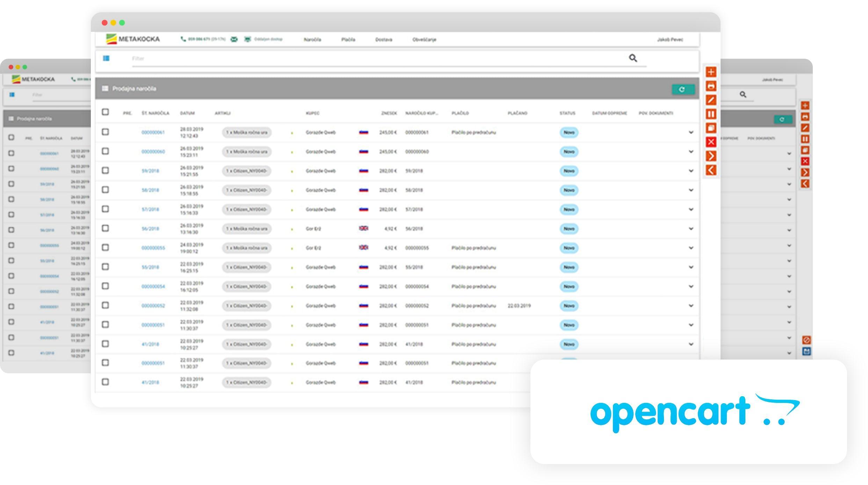868x485 pixels.
Task: Click the green remote access icon in top bar
Action: pos(247,39)
